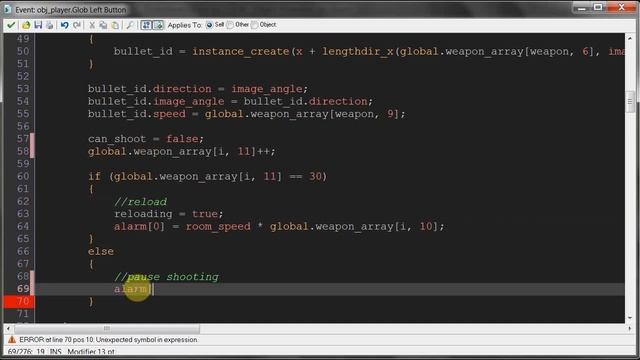Click the warning icon in the error bar
The width and height of the screenshot is (640, 360).
click(x=12, y=340)
